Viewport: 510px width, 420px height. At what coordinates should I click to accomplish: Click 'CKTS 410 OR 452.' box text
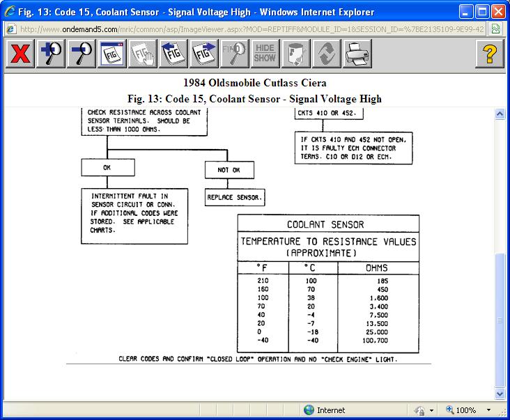coord(327,113)
